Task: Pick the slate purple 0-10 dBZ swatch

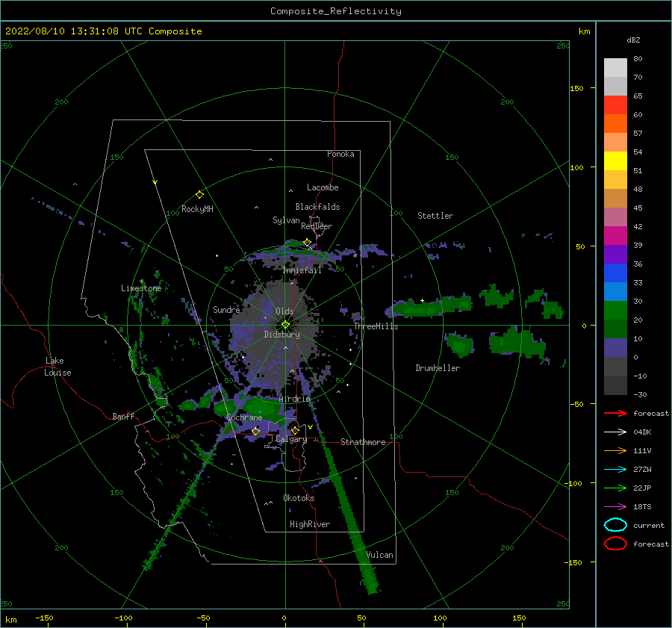Action: (x=615, y=348)
